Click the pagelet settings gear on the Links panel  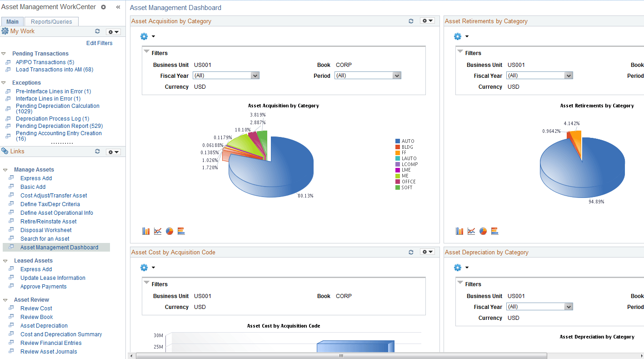pyautogui.click(x=113, y=152)
